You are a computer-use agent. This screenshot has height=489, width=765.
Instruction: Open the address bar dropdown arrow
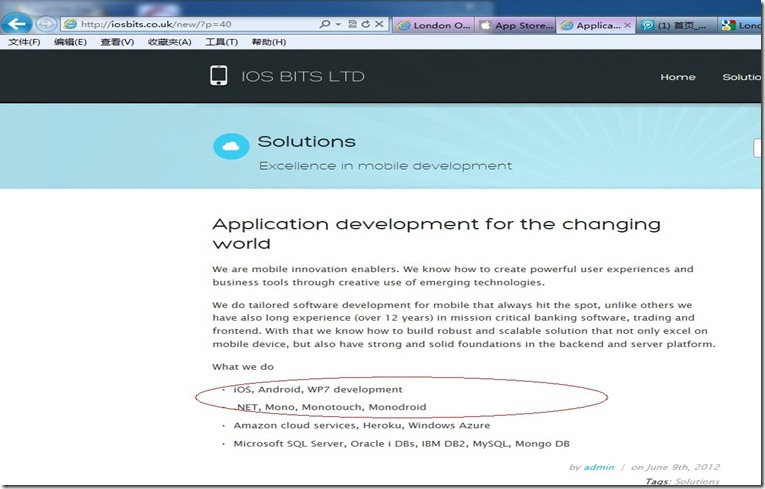(x=338, y=24)
